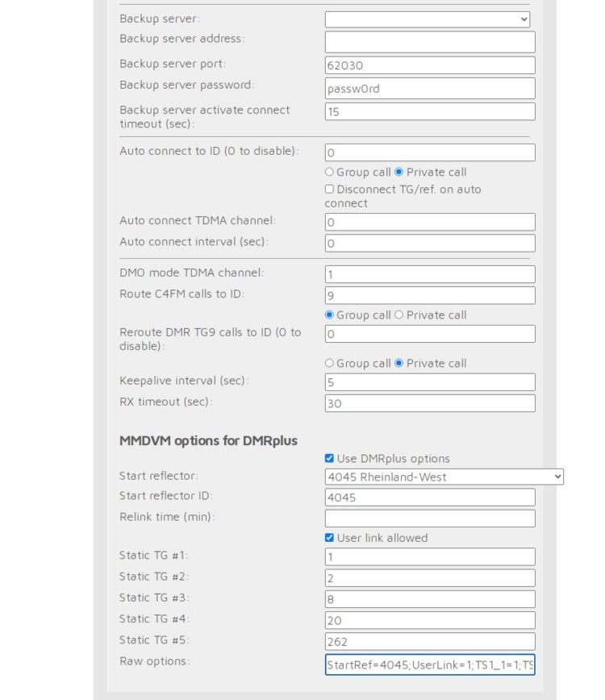Click the Relink time field
Viewport: 605px width, 700px height.
coord(429,517)
